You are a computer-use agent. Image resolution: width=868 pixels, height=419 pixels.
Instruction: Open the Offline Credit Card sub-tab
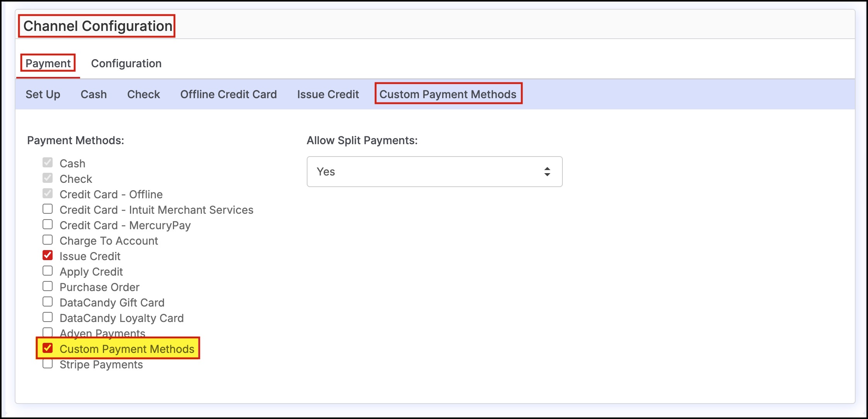(228, 94)
